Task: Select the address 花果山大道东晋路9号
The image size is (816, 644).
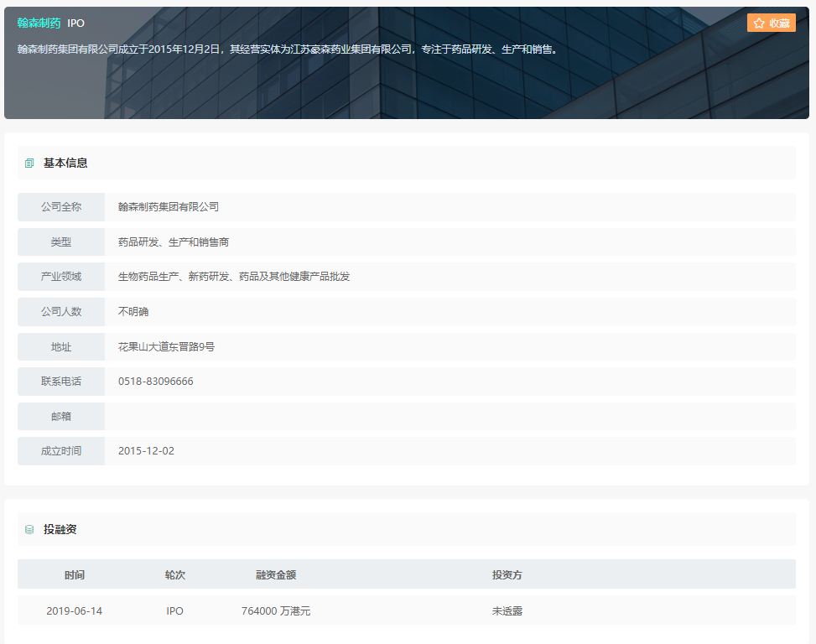Action: [166, 347]
